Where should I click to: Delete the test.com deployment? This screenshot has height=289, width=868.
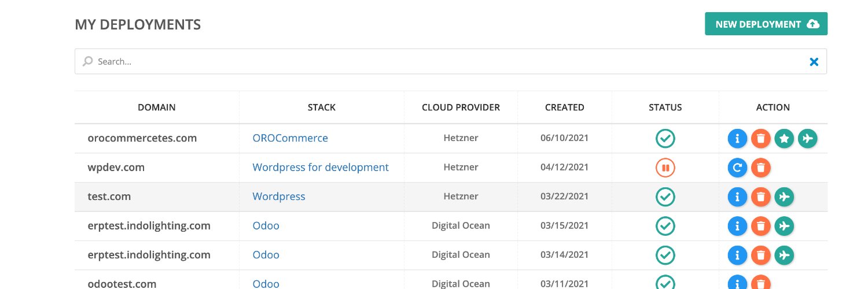point(761,197)
